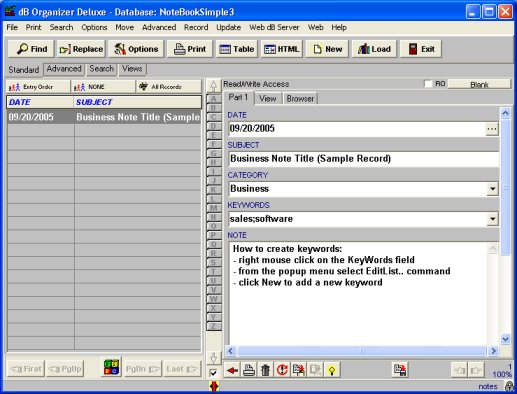Select the Browser tab in record panel
Viewport: 517px width, 394px height.
[x=300, y=99]
